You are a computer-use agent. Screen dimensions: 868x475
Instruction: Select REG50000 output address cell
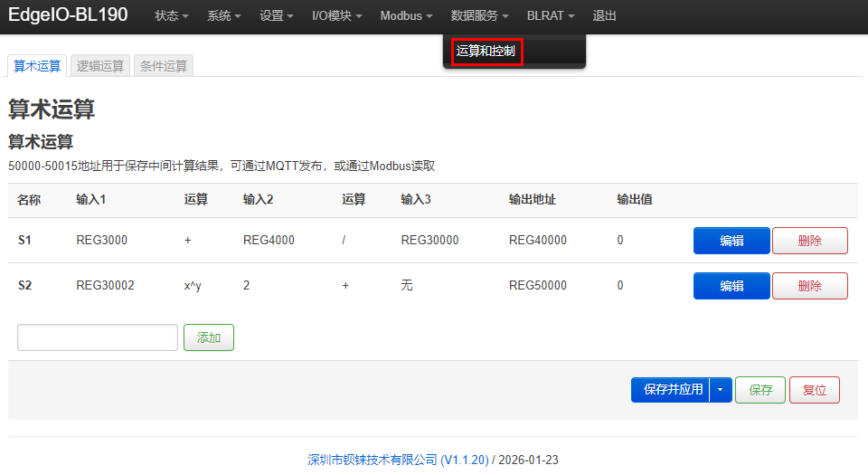(x=537, y=286)
